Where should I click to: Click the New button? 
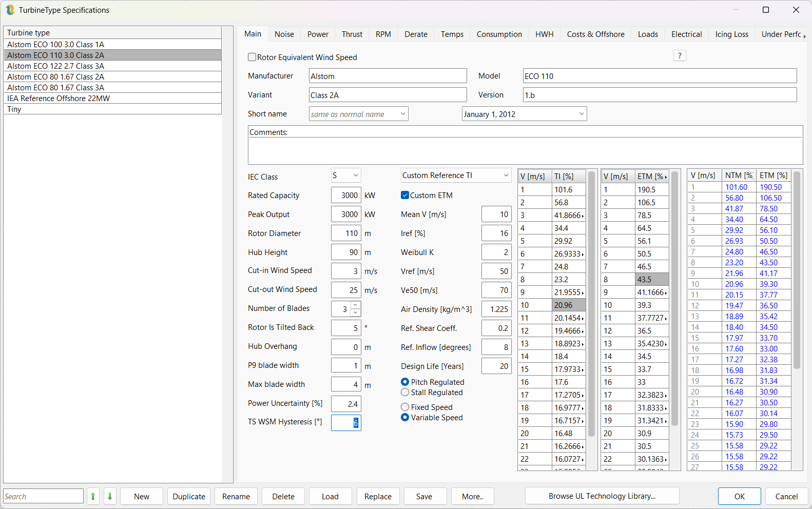(142, 496)
